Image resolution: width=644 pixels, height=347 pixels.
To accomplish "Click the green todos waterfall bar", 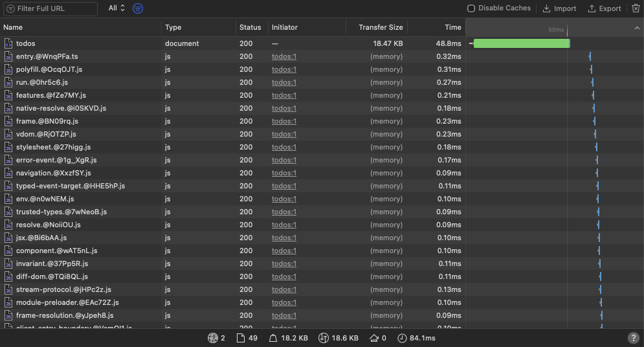I will [522, 43].
